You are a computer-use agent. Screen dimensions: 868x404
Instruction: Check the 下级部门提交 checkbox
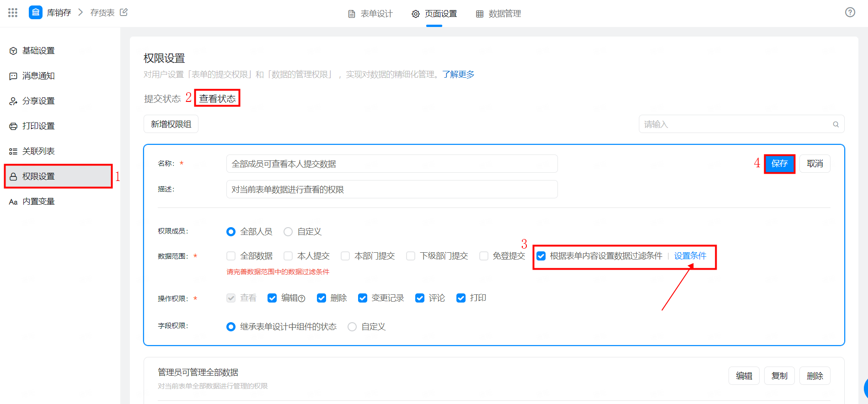click(411, 256)
